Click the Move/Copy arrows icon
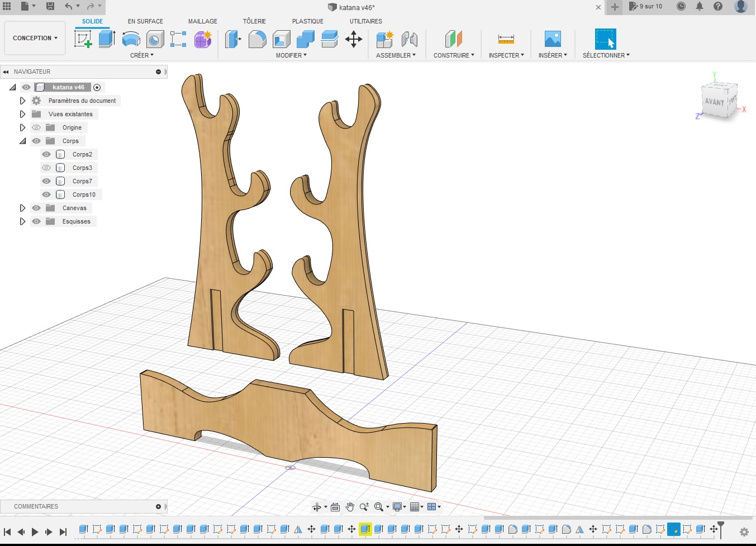The width and height of the screenshot is (756, 546). pos(353,39)
